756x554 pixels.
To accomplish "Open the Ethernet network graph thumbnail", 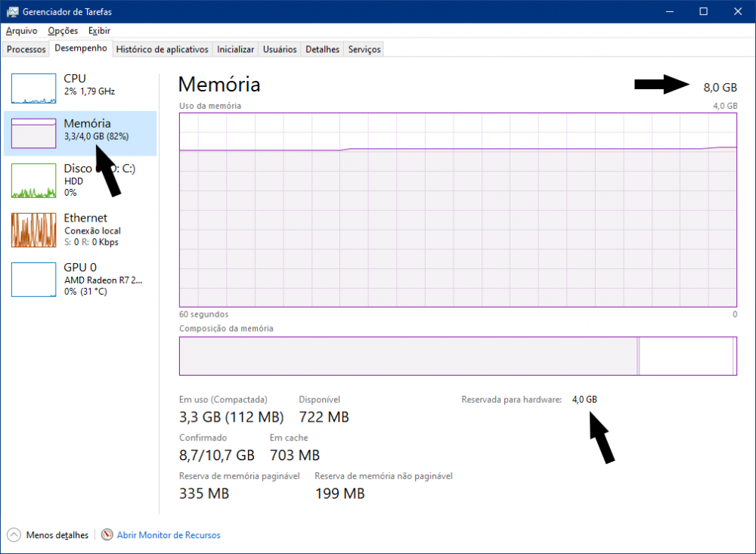I will pos(34,230).
